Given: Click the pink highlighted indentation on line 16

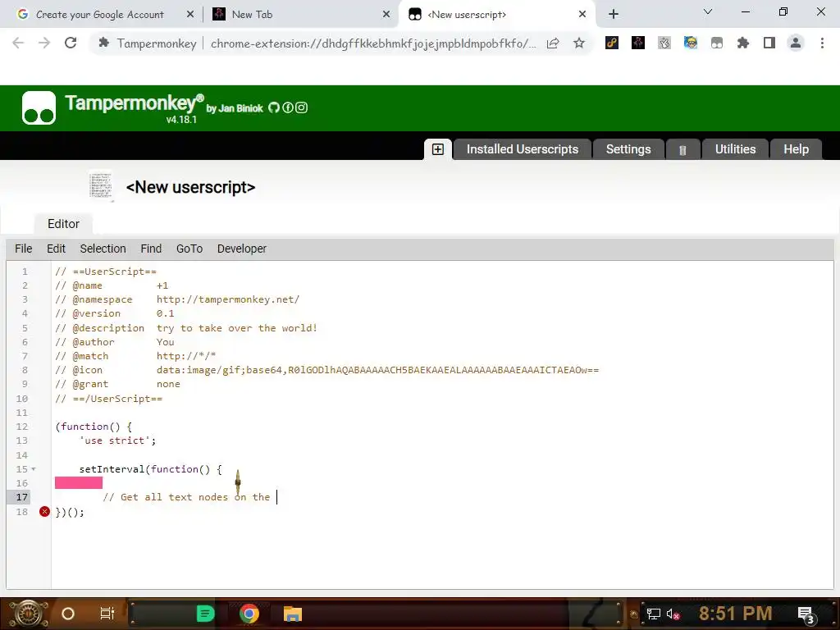Looking at the screenshot, I should (x=79, y=483).
